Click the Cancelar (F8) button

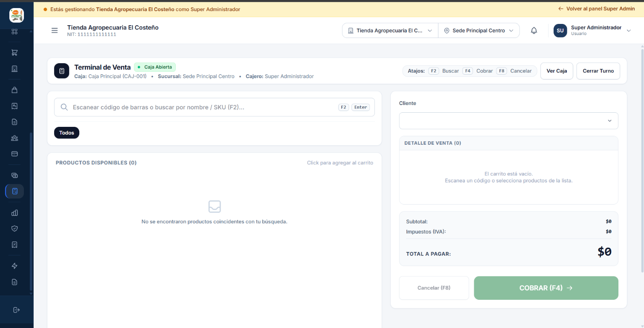tap(434, 288)
